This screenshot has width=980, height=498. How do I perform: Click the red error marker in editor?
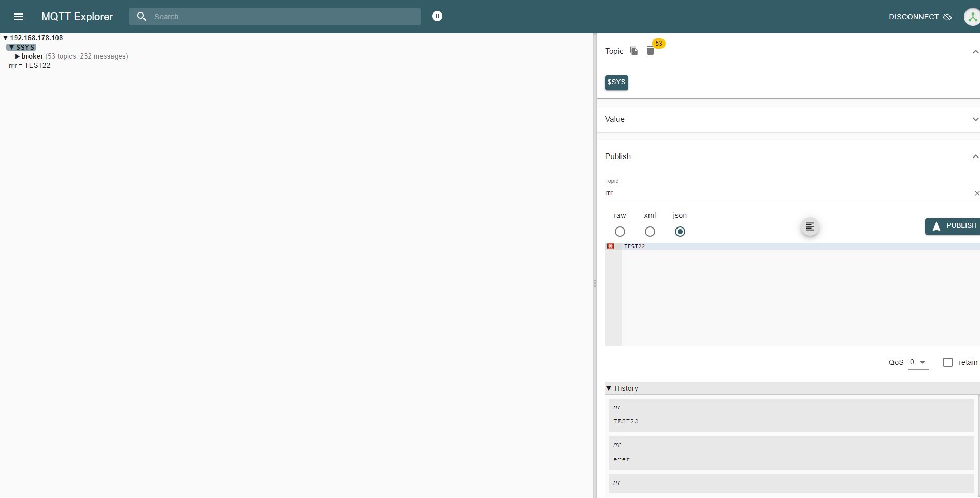click(611, 246)
